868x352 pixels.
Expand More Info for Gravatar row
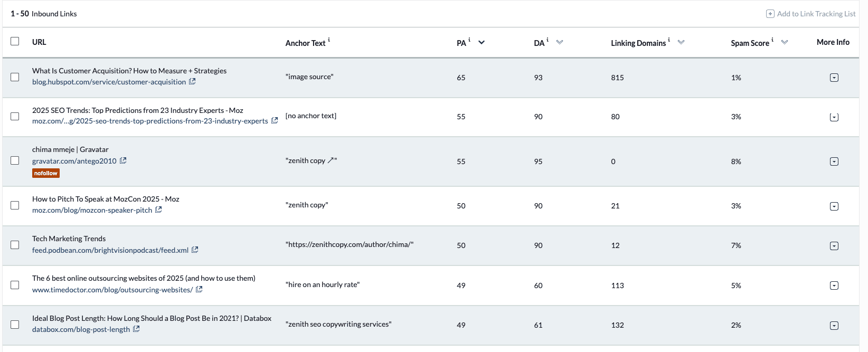pos(834,161)
